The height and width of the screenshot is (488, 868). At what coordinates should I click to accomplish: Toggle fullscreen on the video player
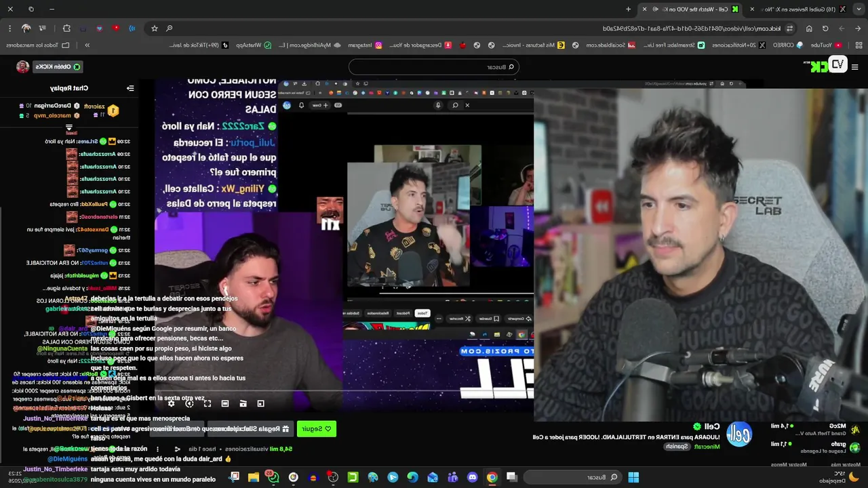tap(207, 403)
